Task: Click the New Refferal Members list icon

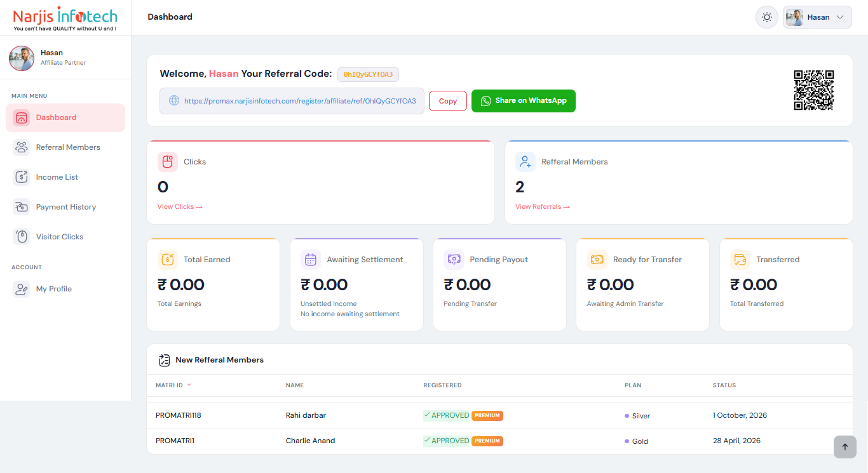Action: coord(165,360)
